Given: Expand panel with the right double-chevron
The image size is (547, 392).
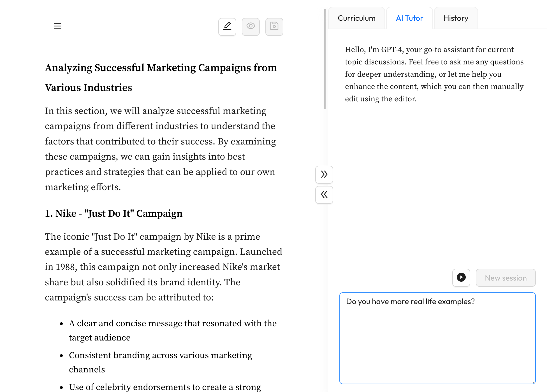Looking at the screenshot, I should pyautogui.click(x=324, y=174).
